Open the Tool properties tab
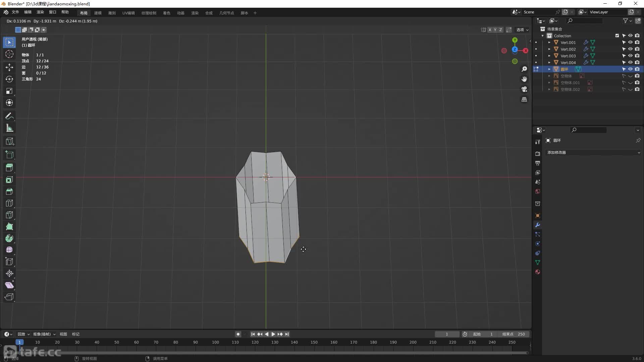The height and width of the screenshot is (362, 644). pyautogui.click(x=538, y=142)
